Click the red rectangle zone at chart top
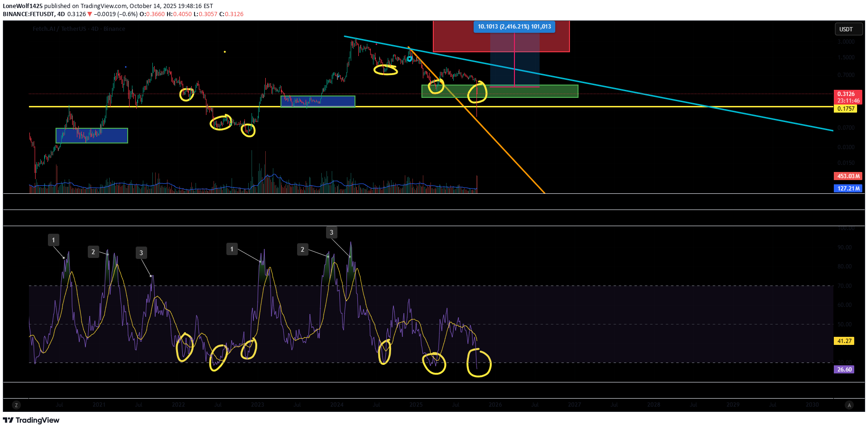This screenshot has height=429, width=868. point(456,38)
